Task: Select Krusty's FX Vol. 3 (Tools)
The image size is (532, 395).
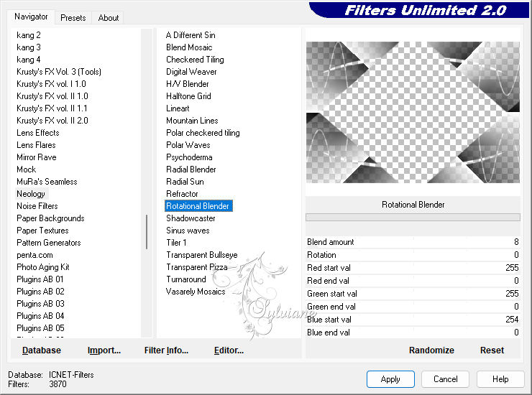Action: coord(59,72)
